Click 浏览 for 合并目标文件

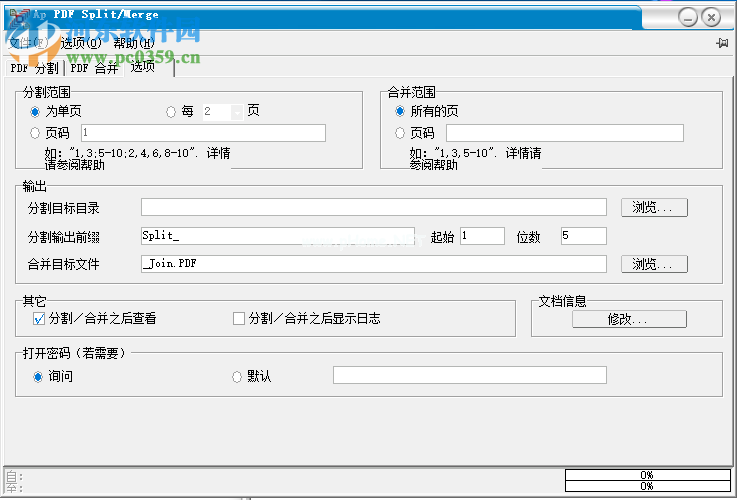(654, 264)
